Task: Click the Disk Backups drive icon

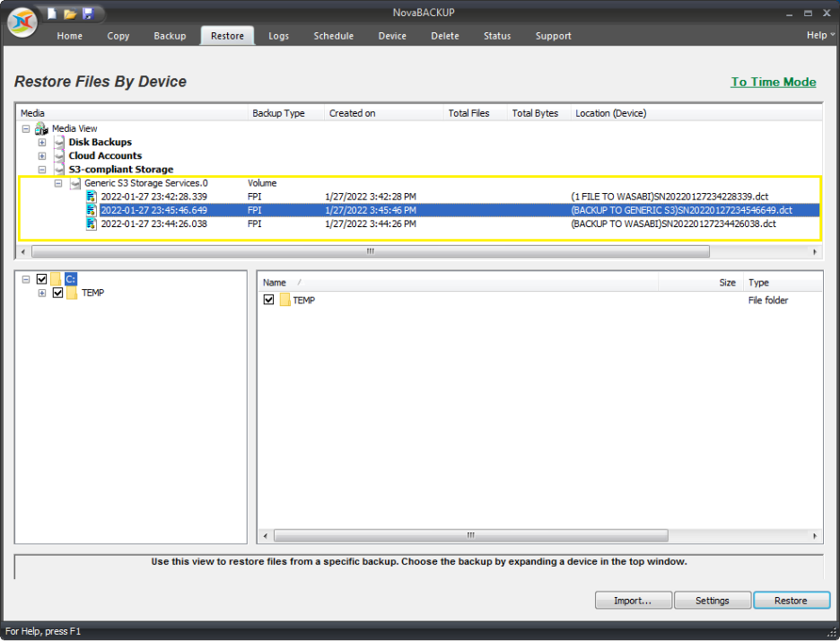Action: pos(59,142)
